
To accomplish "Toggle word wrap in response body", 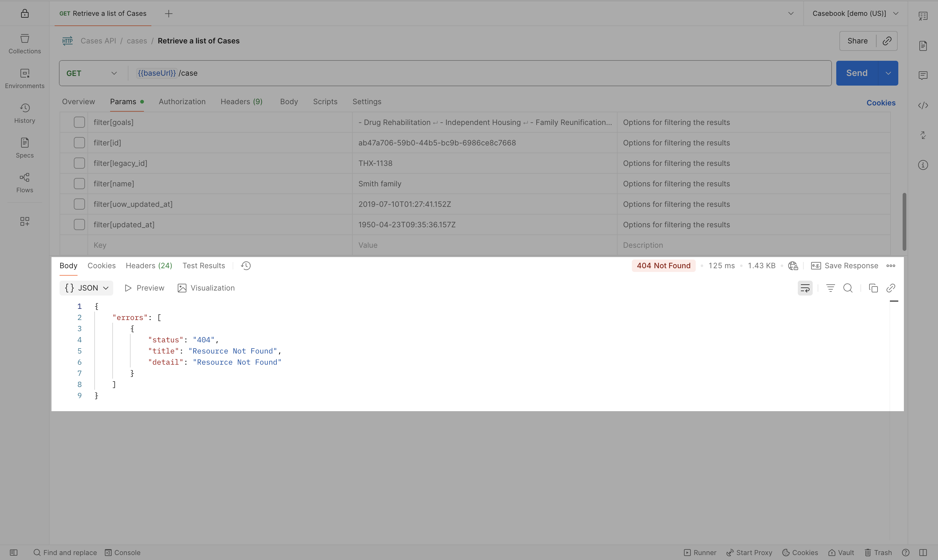I will click(x=805, y=288).
